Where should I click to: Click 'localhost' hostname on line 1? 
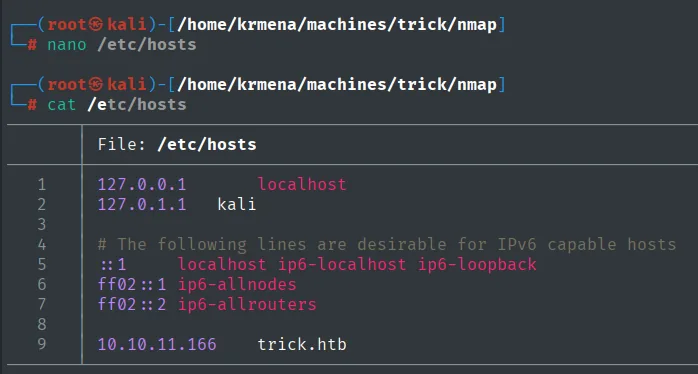pyautogui.click(x=302, y=184)
